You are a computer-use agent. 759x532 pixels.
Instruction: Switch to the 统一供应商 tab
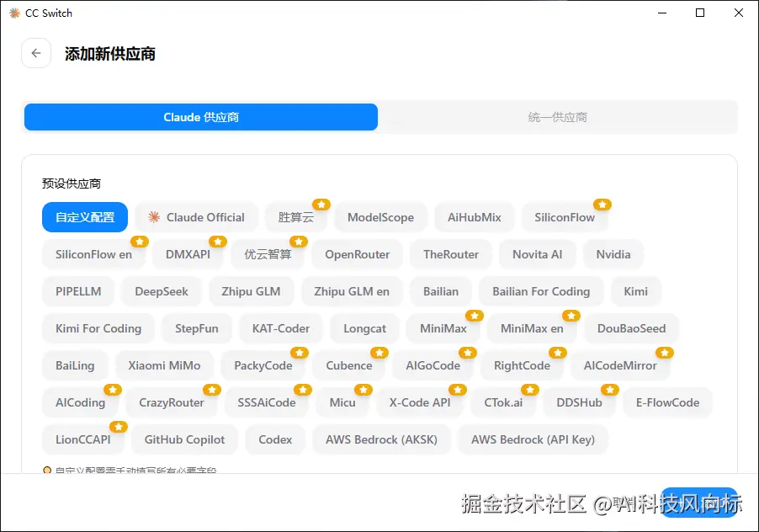(x=559, y=118)
